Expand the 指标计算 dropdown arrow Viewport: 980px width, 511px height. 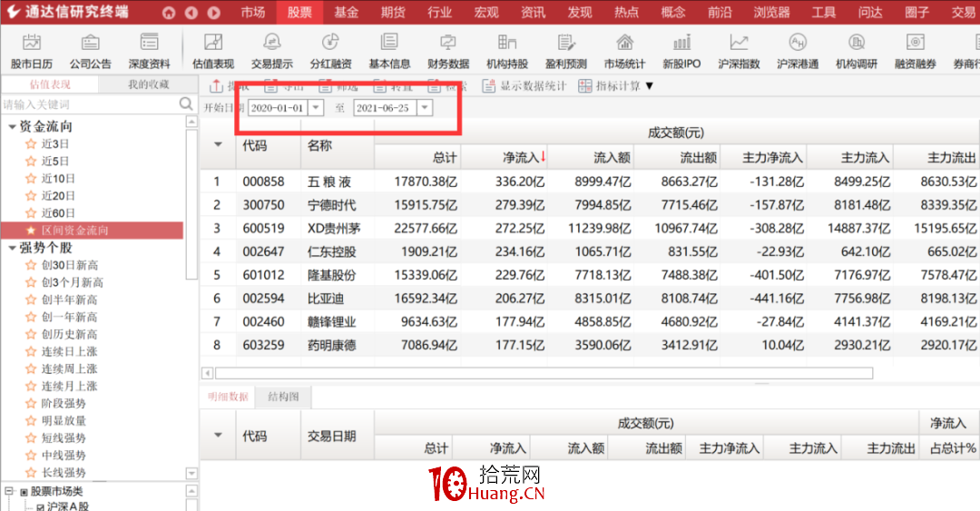[x=650, y=86]
